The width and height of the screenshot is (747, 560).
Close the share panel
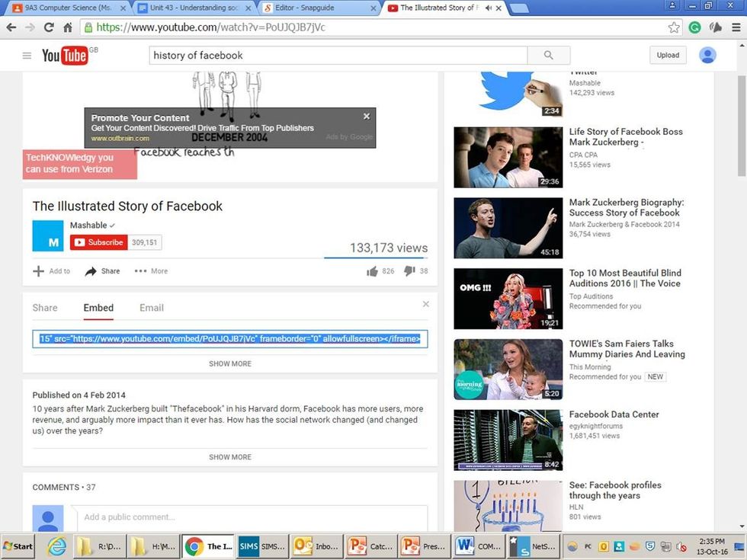[x=426, y=304]
